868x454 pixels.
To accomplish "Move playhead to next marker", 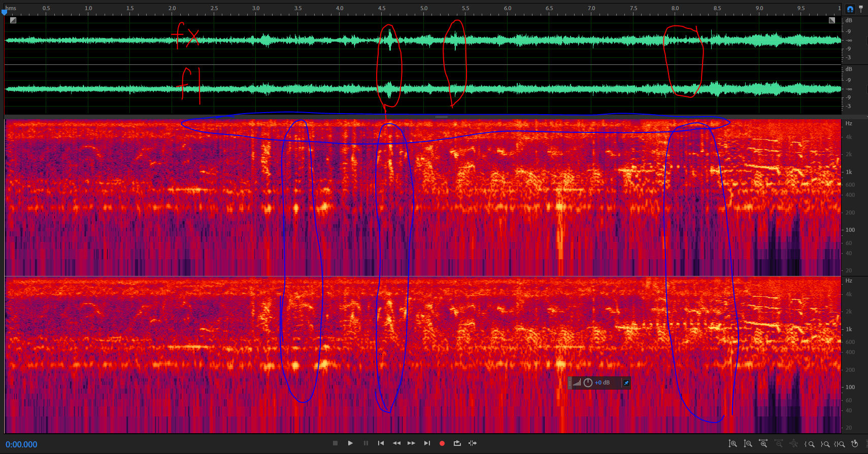I will (x=427, y=443).
